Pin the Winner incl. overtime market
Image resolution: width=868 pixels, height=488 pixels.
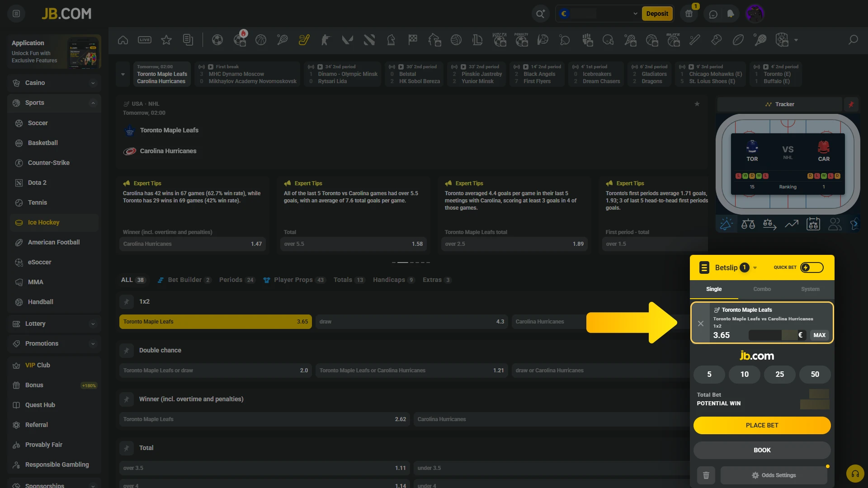point(127,399)
